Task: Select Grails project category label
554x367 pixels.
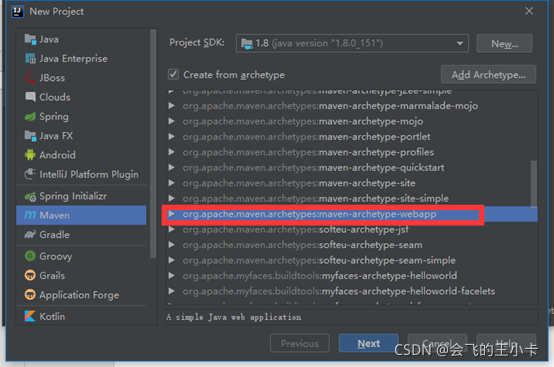Action: pos(52,275)
